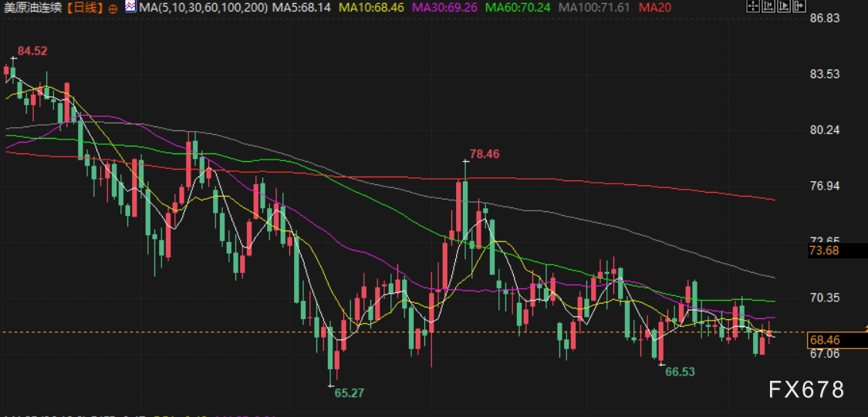This screenshot has width=868, height=417.
Task: Click the 78.46 peak price marker
Action: pos(485,153)
